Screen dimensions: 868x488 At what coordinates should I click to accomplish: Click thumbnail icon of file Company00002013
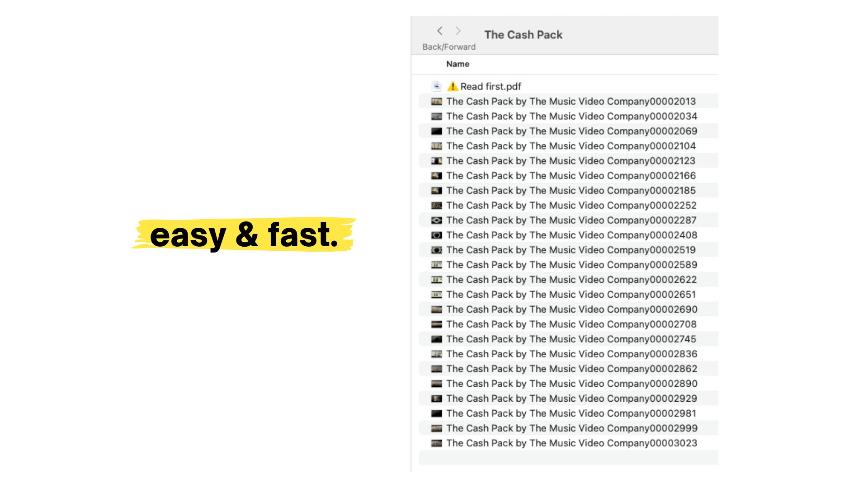click(x=436, y=101)
